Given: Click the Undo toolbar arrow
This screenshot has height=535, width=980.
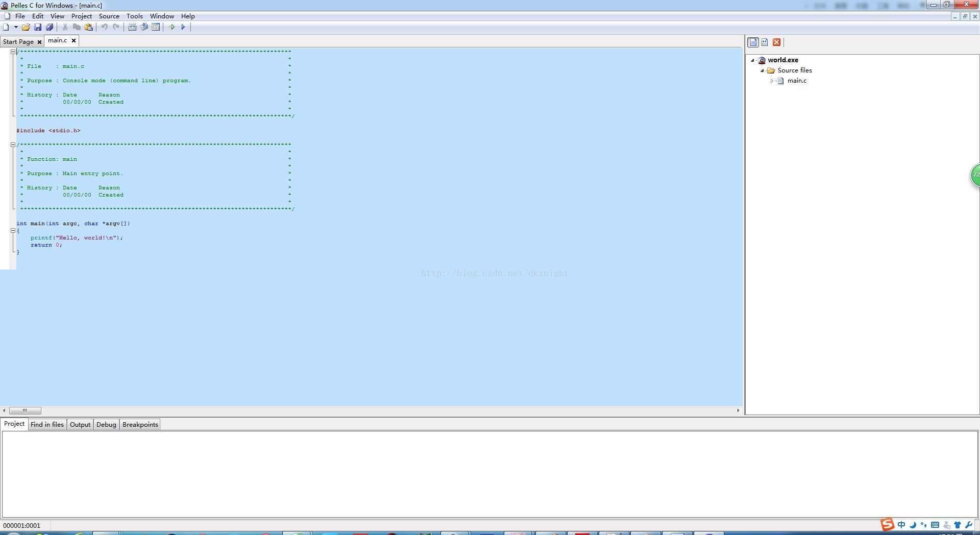Looking at the screenshot, I should (x=104, y=27).
